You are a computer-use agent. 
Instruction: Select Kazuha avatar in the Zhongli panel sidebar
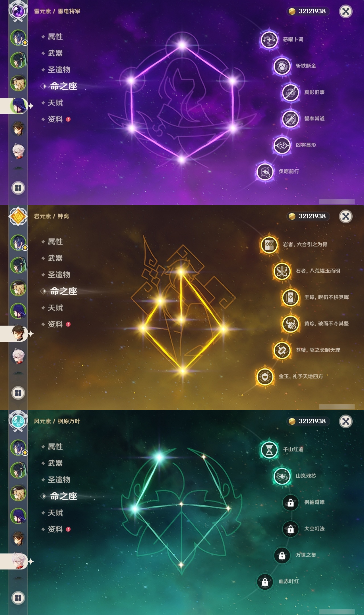click(x=18, y=356)
